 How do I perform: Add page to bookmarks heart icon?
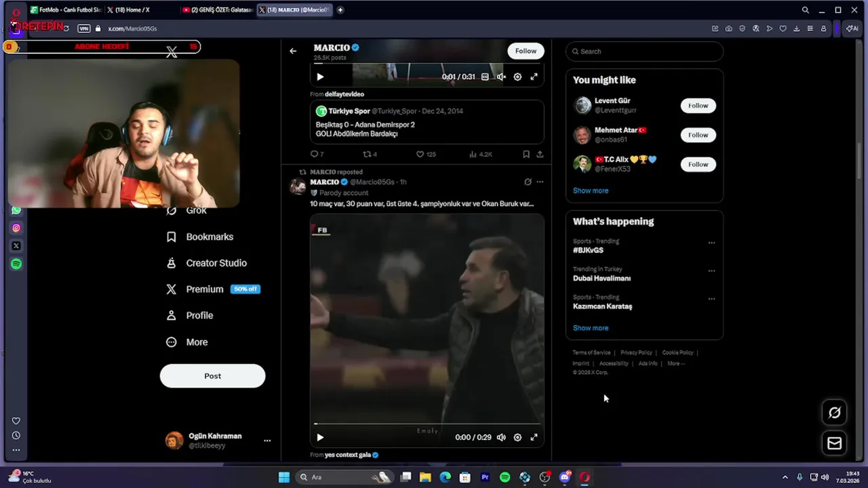783,28
